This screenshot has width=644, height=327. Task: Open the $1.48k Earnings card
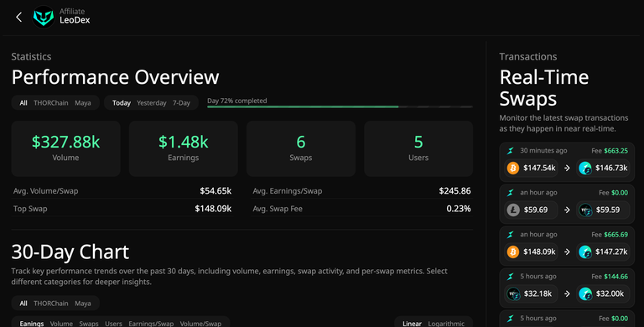(183, 148)
